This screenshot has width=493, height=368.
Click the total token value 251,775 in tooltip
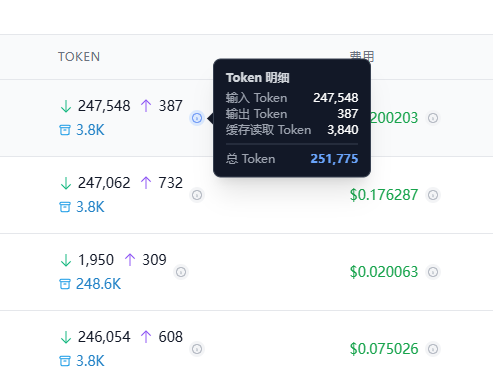(x=334, y=159)
